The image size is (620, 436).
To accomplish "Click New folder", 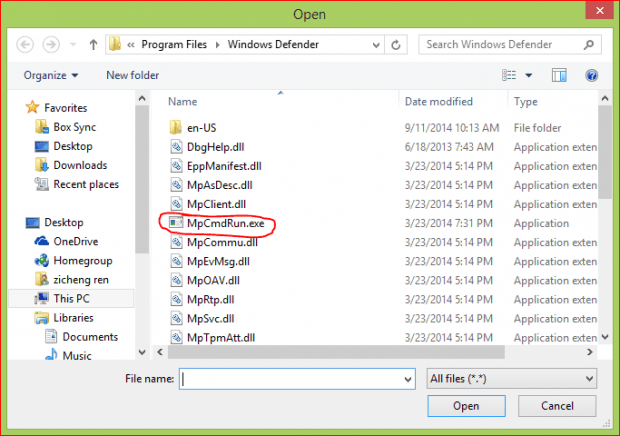I will point(132,75).
